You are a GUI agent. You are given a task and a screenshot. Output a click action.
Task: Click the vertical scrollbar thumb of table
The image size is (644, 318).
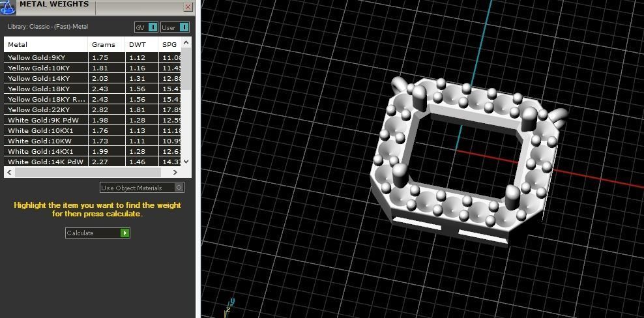click(186, 68)
